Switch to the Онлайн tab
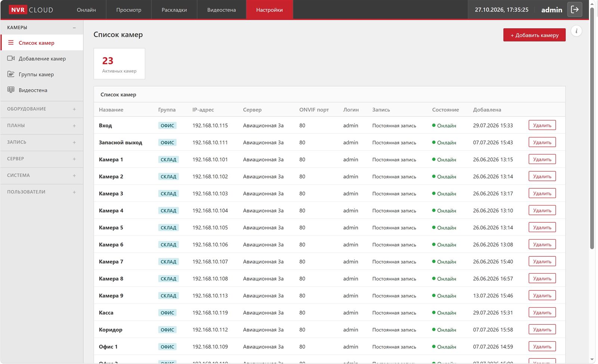598x364 pixels. tap(86, 10)
